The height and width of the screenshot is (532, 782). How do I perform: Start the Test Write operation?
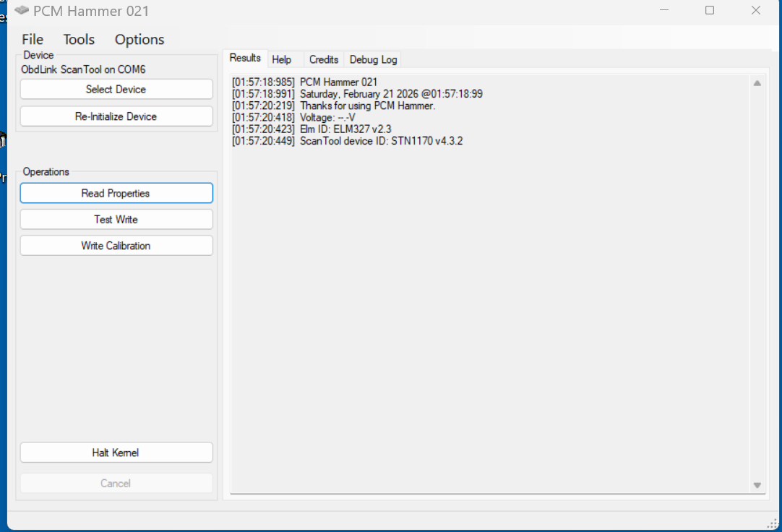pos(116,220)
